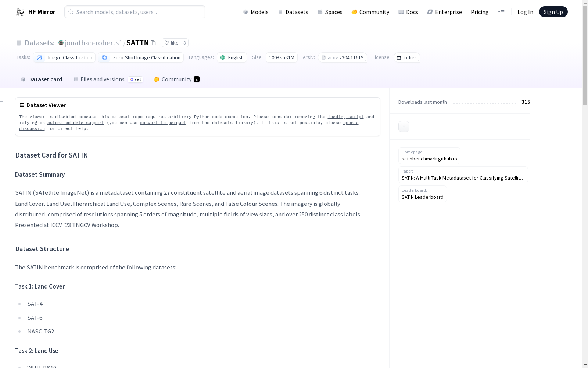Open the SATIN Leaderboard link
588x368 pixels.
coord(423,194)
